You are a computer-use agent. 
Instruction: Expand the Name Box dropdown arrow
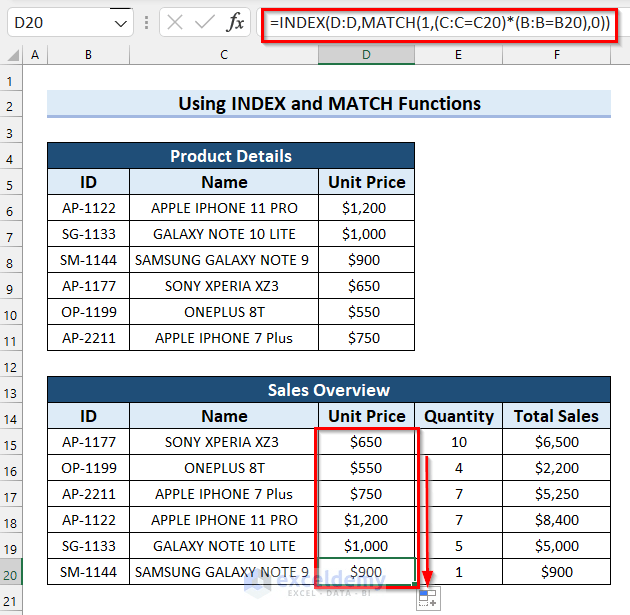click(120, 23)
